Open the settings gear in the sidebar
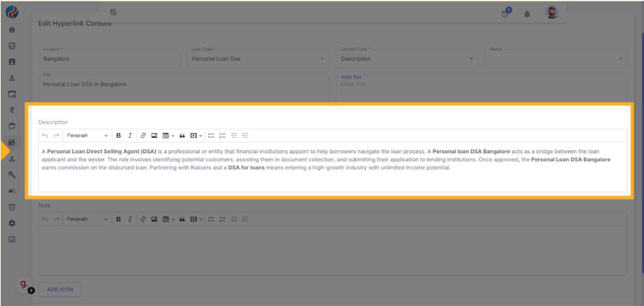 (12, 223)
